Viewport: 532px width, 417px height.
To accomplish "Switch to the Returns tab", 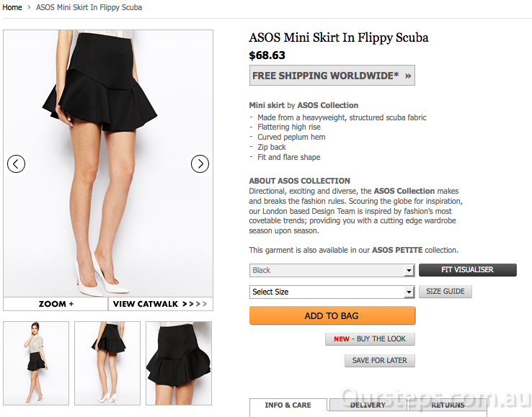I will (448, 405).
